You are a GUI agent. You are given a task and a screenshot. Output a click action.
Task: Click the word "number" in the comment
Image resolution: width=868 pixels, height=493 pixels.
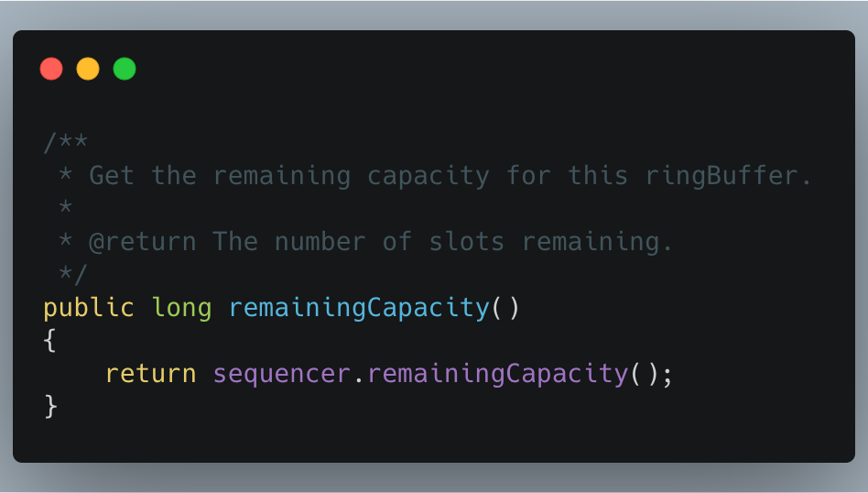point(320,242)
